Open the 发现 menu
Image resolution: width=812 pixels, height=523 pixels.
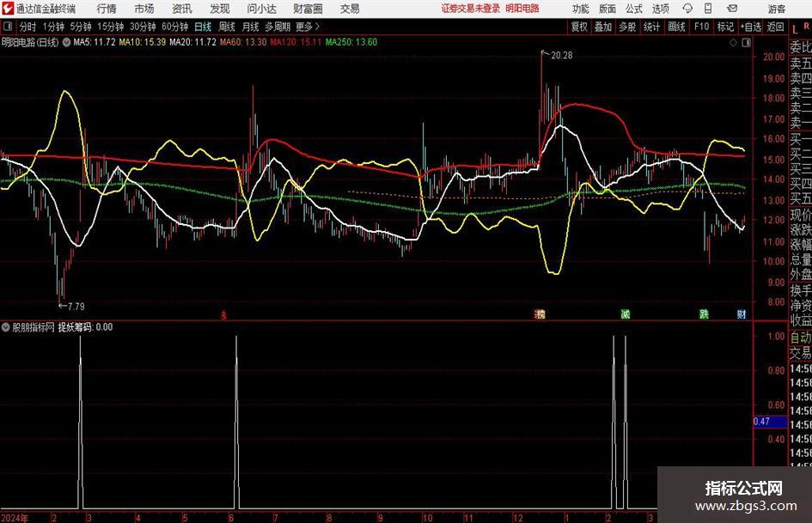click(220, 9)
